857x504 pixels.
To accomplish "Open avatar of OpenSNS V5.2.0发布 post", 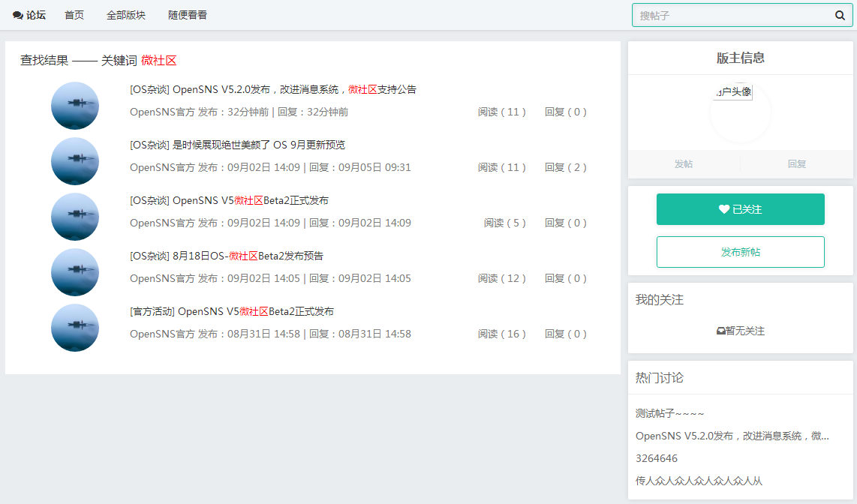I will coord(75,106).
